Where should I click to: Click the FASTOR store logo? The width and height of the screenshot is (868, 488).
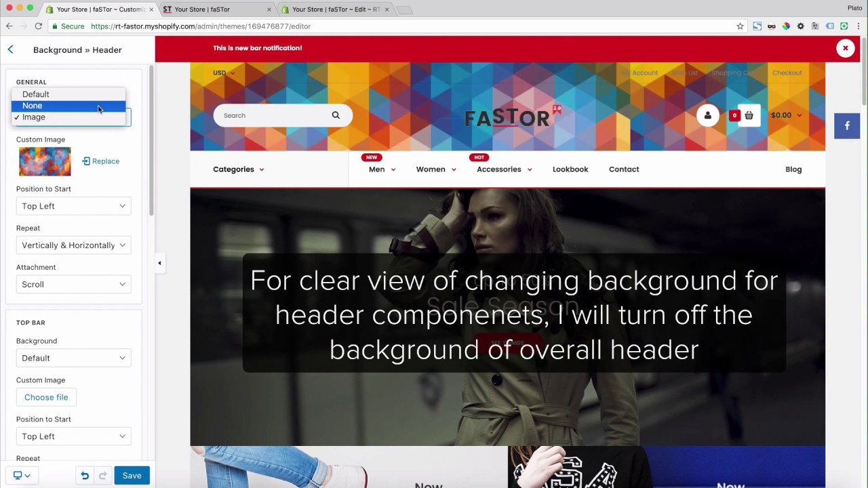point(512,117)
